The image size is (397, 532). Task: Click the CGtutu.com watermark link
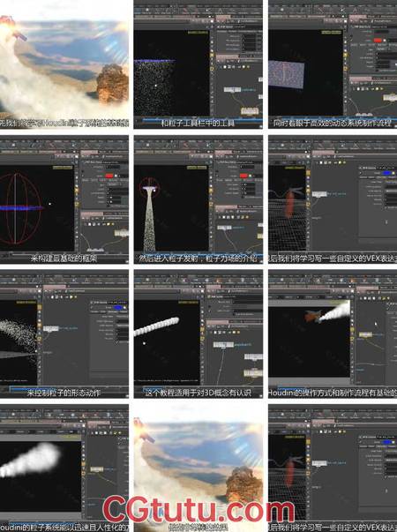(x=198, y=508)
